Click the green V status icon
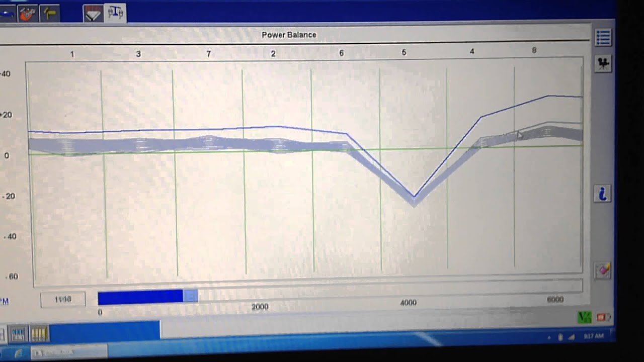Image resolution: width=644 pixels, height=362 pixels. click(585, 317)
